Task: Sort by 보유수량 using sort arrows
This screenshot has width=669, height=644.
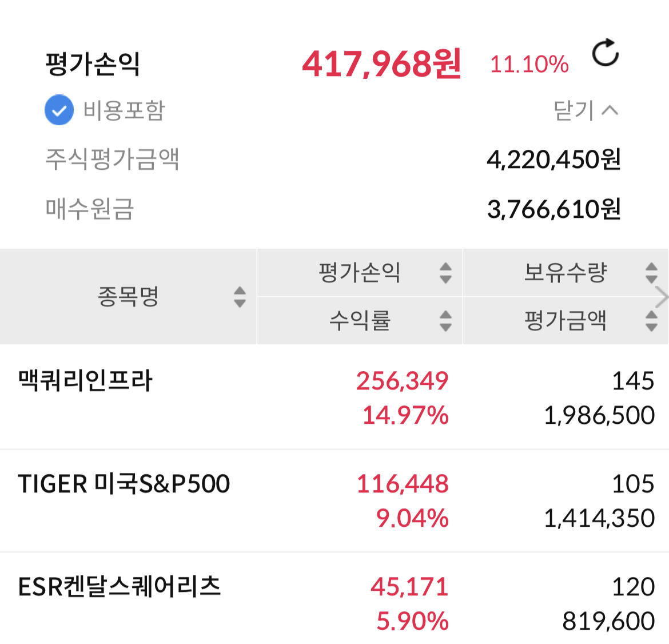Action: click(651, 273)
